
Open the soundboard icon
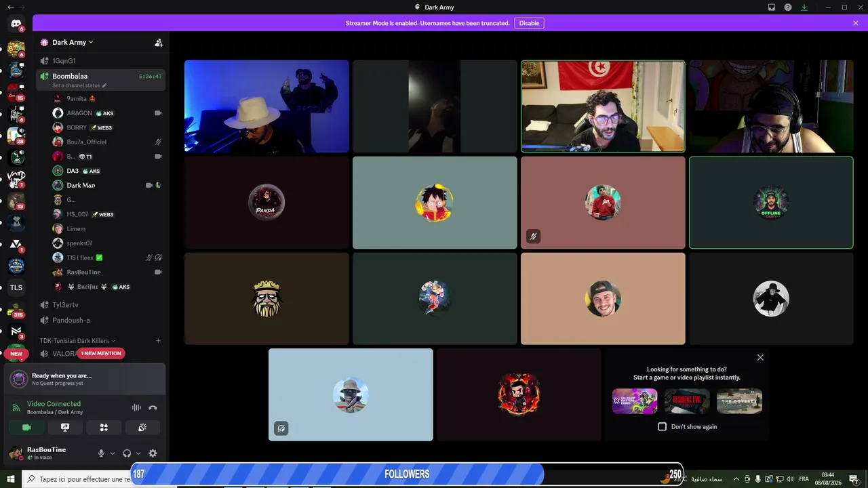142,427
